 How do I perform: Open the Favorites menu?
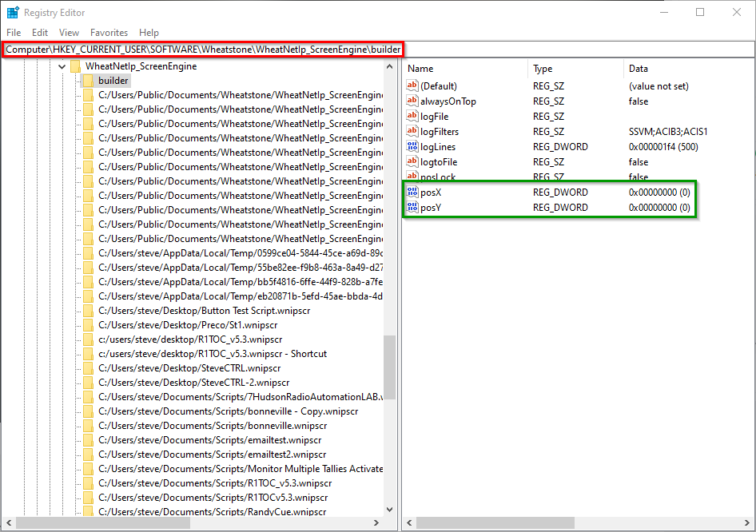pyautogui.click(x=109, y=33)
